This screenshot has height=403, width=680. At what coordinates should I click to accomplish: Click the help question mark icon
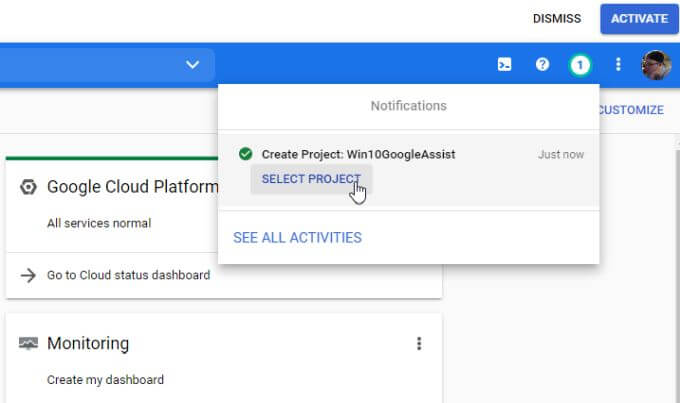[542, 65]
